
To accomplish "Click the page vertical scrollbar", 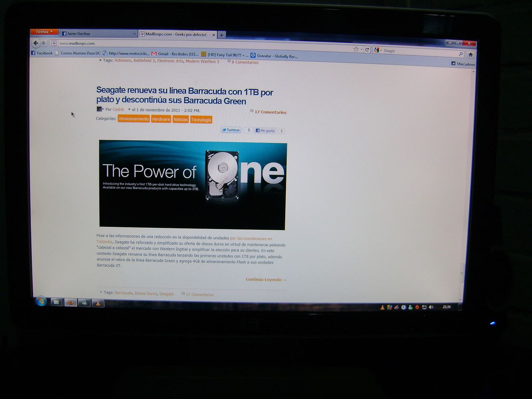I will (462, 273).
